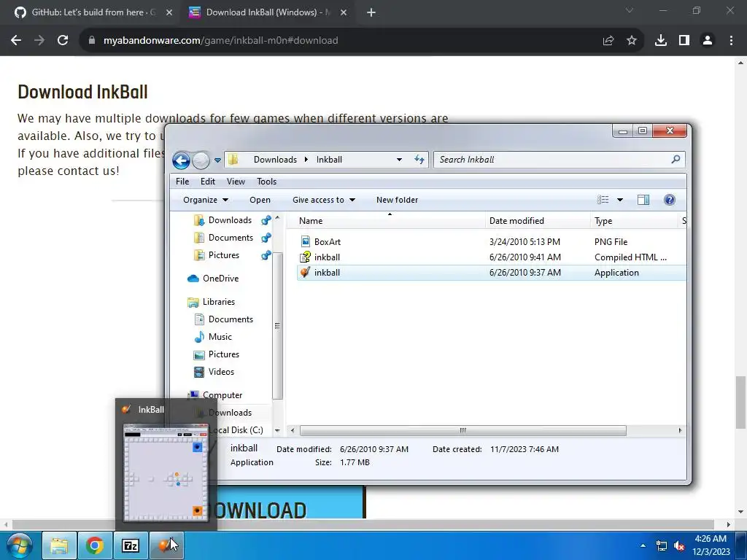747x560 pixels.
Task: Click the Downloads path separator arrow
Action: coord(306,160)
